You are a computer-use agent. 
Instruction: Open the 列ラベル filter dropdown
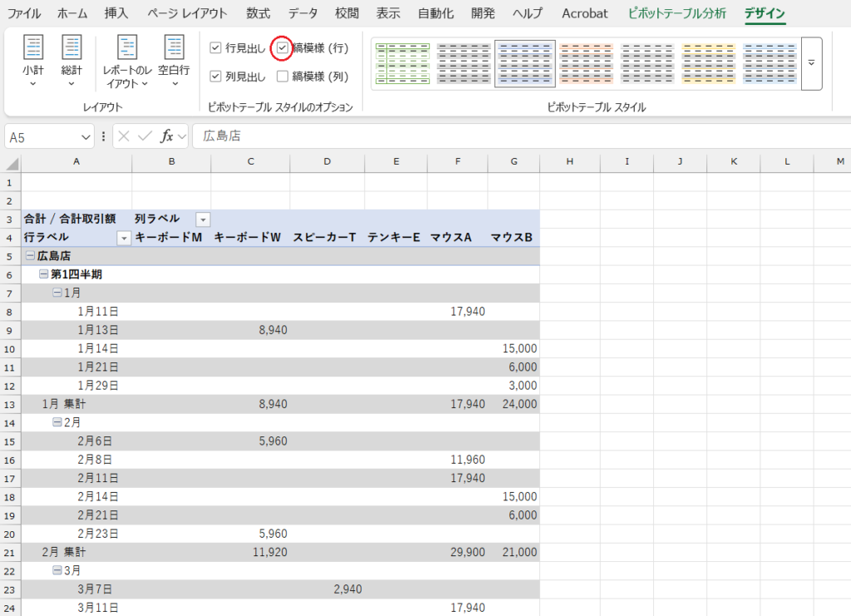(x=202, y=219)
